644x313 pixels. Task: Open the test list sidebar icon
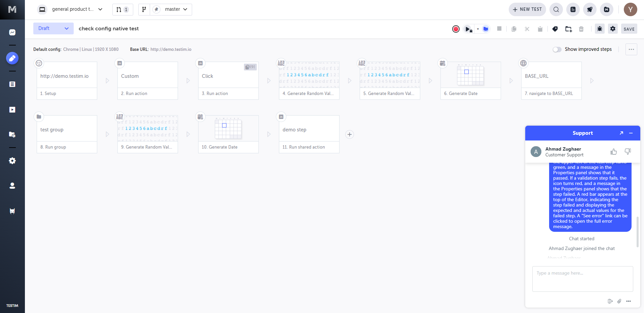click(12, 84)
